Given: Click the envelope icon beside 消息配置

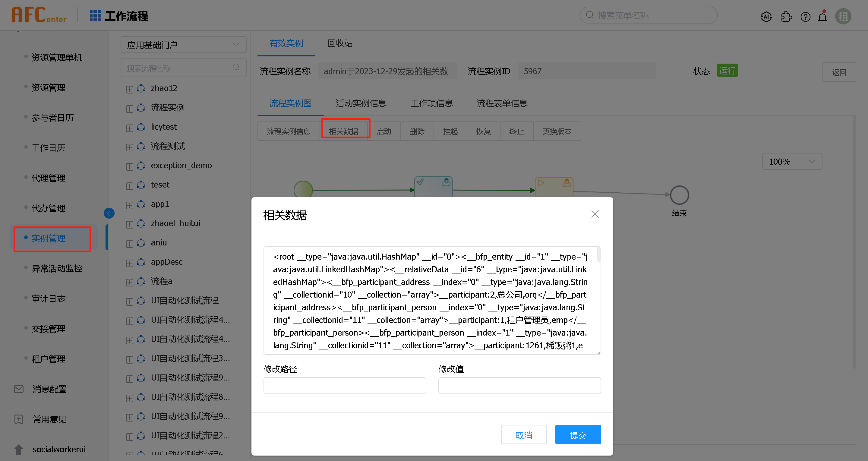Looking at the screenshot, I should point(18,389).
